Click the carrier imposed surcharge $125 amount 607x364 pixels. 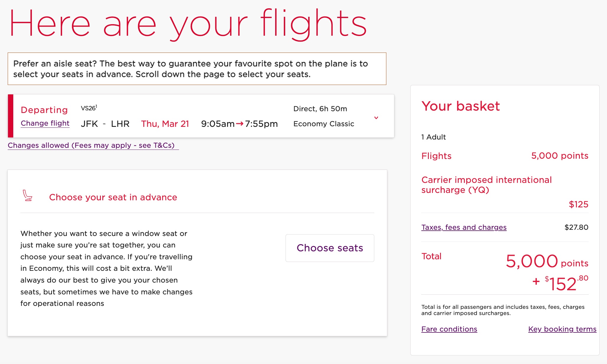(578, 204)
